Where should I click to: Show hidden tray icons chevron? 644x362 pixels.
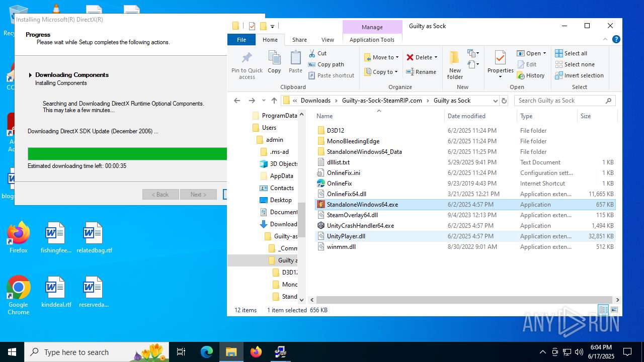[542, 352]
